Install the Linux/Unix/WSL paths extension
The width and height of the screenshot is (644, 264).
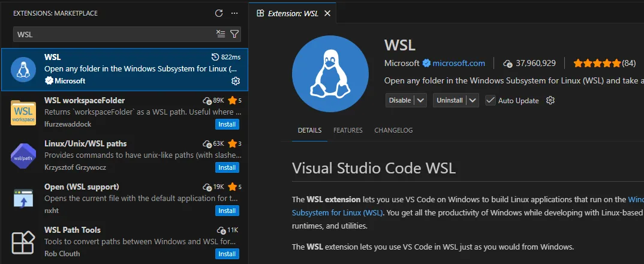point(227,167)
